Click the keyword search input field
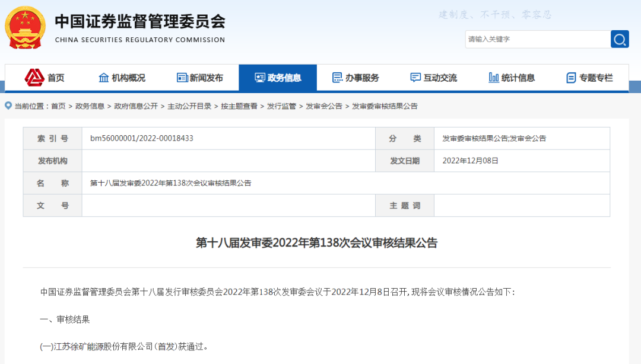The image size is (641, 364). coord(538,39)
